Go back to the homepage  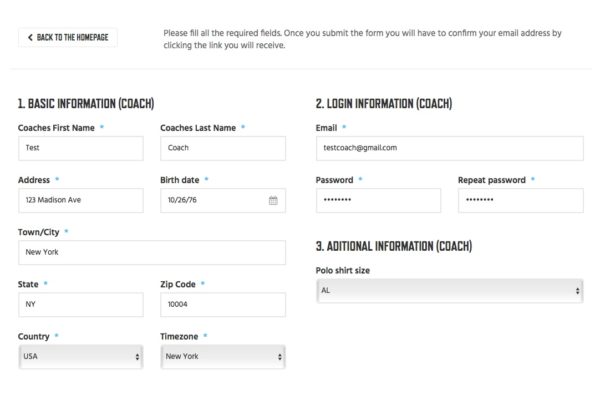[68, 38]
